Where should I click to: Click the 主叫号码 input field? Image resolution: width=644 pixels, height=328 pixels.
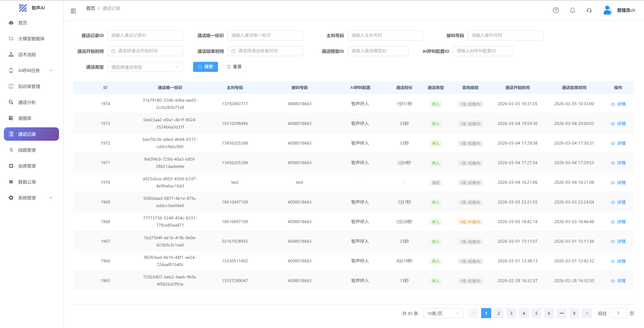pos(385,36)
